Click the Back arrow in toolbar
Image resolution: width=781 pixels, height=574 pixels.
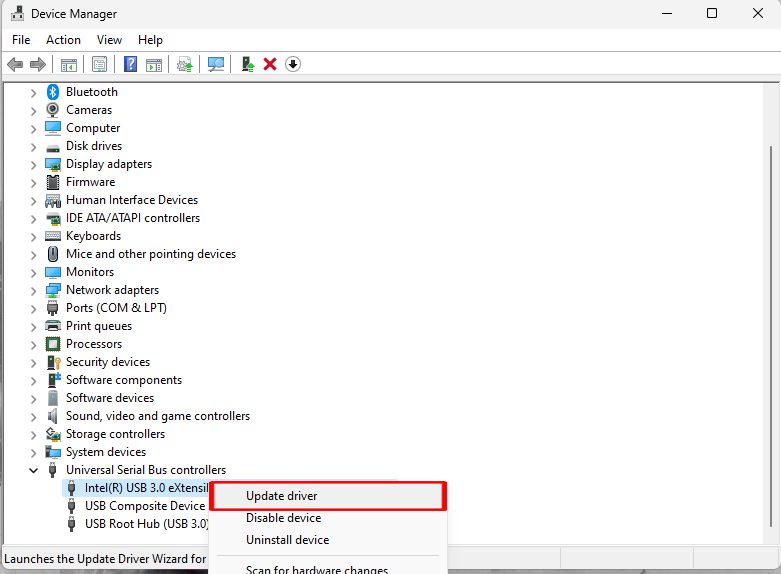point(15,64)
